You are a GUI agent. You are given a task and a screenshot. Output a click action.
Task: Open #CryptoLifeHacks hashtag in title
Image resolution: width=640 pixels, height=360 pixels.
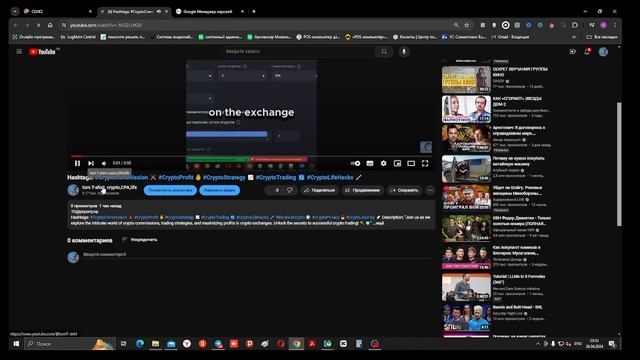point(330,178)
